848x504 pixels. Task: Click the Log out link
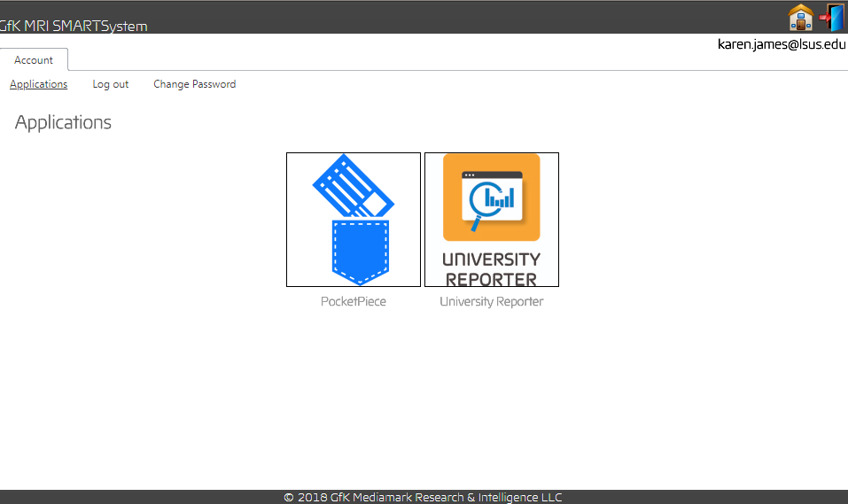click(x=111, y=84)
